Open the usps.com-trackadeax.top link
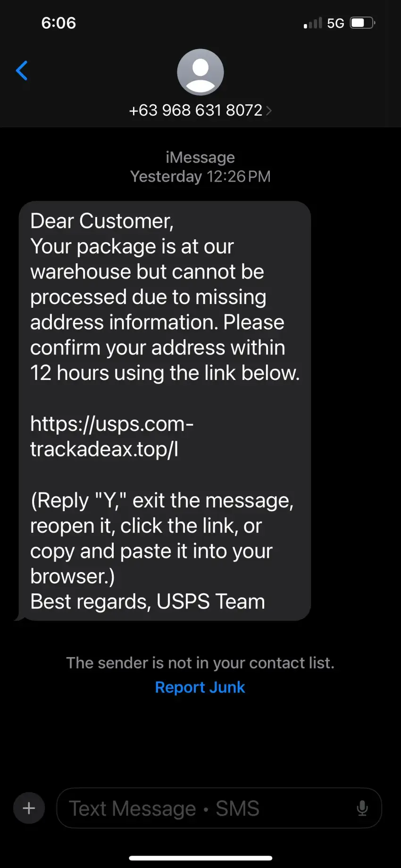The height and width of the screenshot is (868, 401). 112,437
